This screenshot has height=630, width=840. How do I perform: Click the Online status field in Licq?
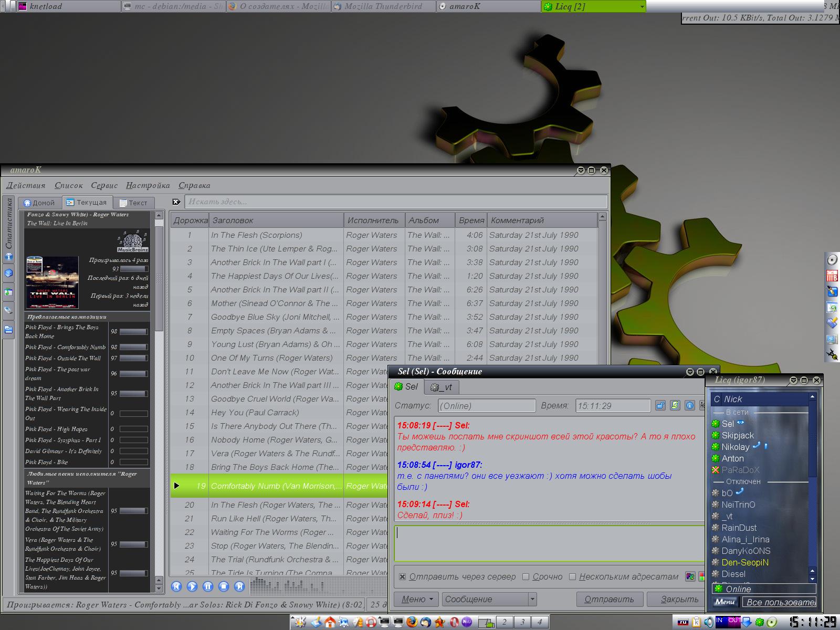coord(764,589)
